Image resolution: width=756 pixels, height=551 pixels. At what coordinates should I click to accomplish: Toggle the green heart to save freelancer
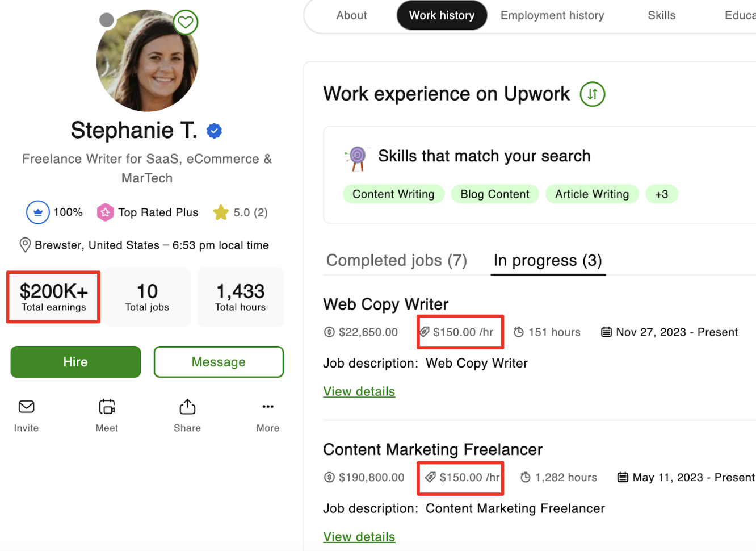(186, 22)
